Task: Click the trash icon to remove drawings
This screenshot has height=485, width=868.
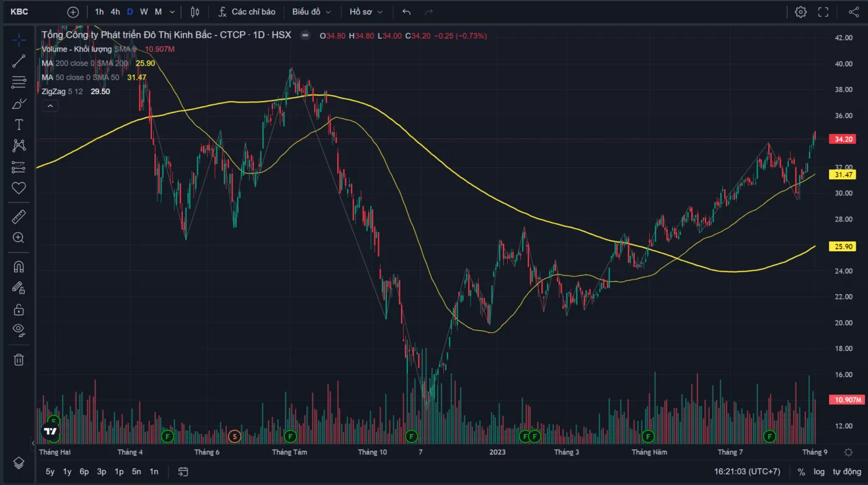Action: click(x=19, y=359)
